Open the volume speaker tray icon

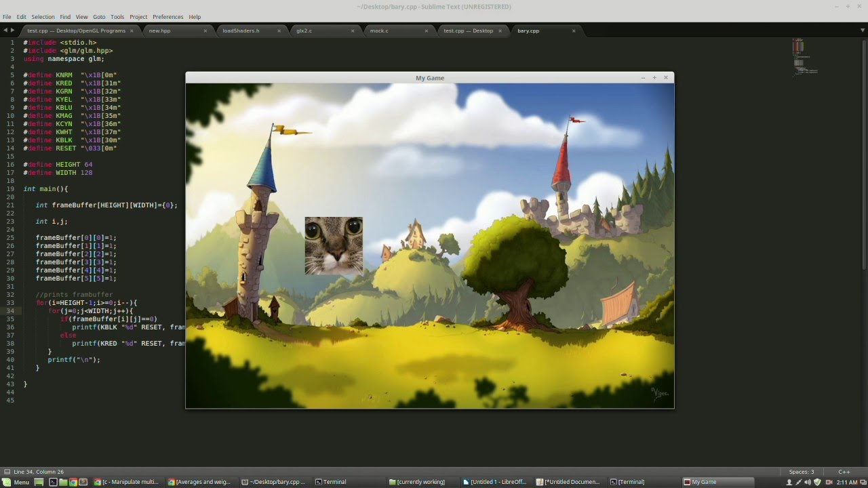click(x=808, y=482)
